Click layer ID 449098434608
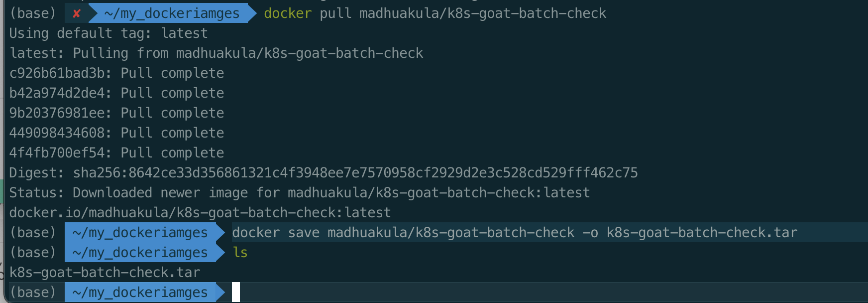The height and width of the screenshot is (303, 868). pyautogui.click(x=60, y=133)
